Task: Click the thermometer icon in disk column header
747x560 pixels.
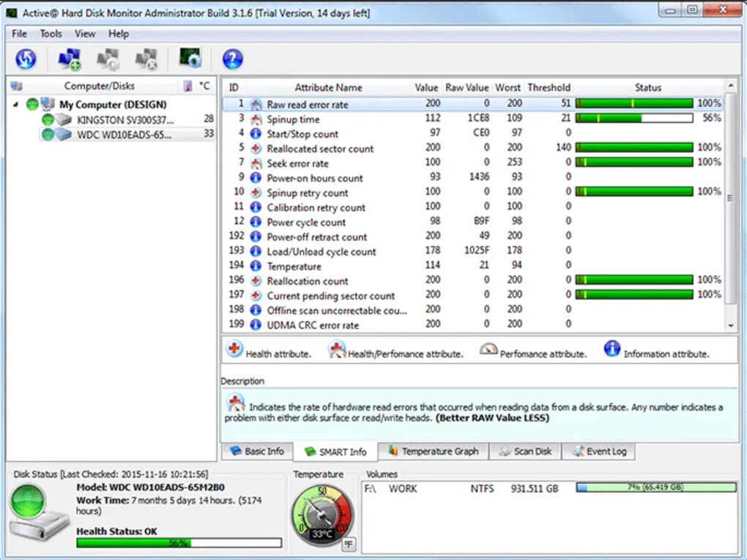Action: click(187, 86)
